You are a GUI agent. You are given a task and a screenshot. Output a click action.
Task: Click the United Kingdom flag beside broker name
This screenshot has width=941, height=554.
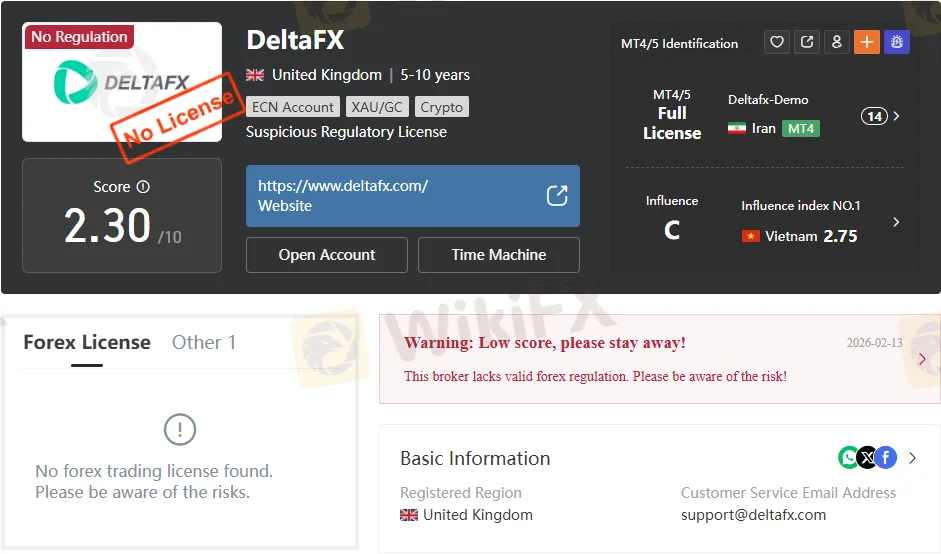pyautogui.click(x=255, y=75)
